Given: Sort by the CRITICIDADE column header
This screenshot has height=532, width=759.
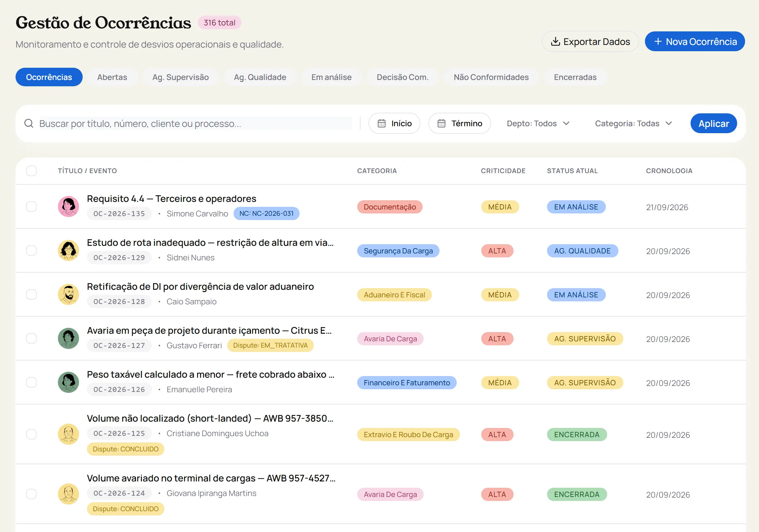Looking at the screenshot, I should click(503, 171).
